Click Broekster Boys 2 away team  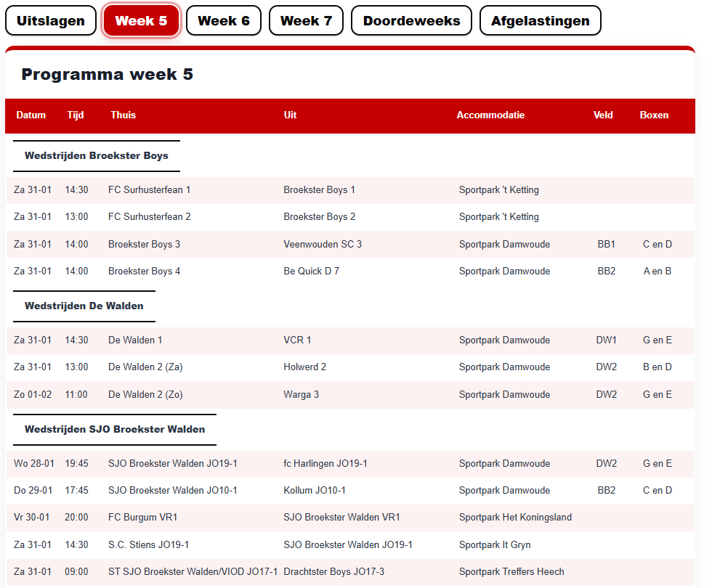(319, 217)
